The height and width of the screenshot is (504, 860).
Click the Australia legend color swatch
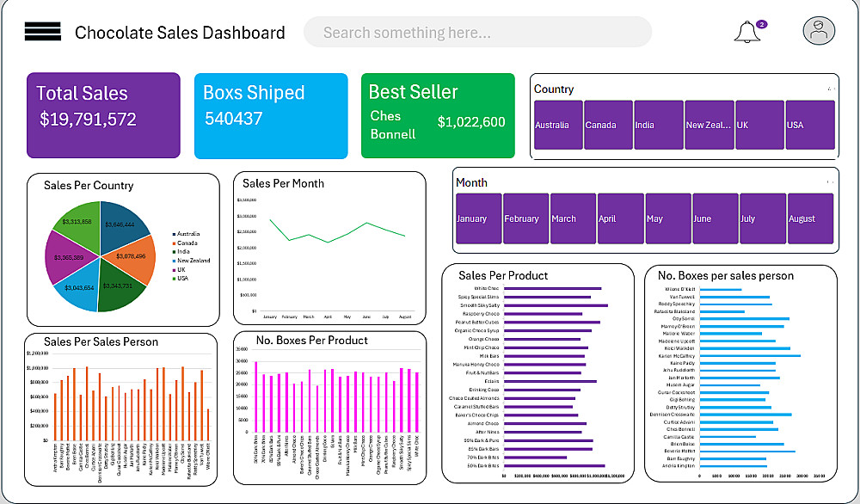click(175, 234)
